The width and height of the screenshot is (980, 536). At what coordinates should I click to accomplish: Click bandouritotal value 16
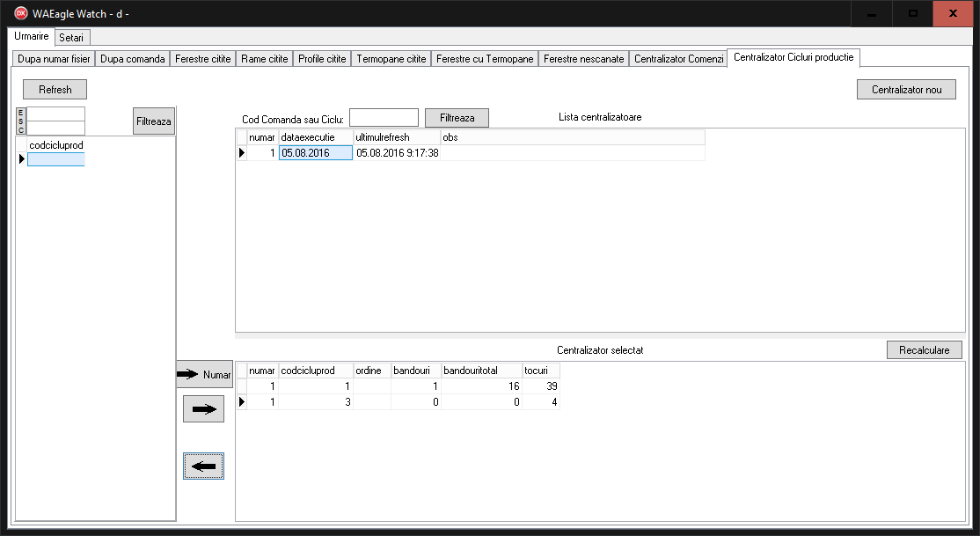coord(481,386)
